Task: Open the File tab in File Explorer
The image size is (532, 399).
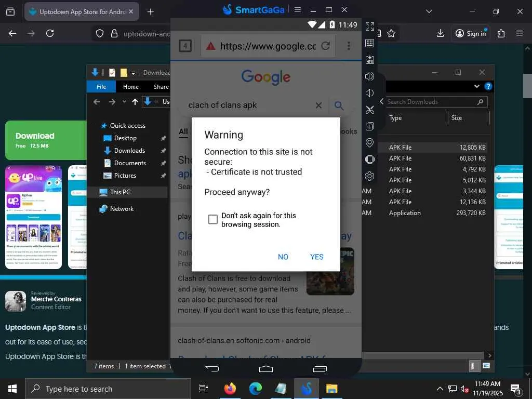Action: (101, 87)
